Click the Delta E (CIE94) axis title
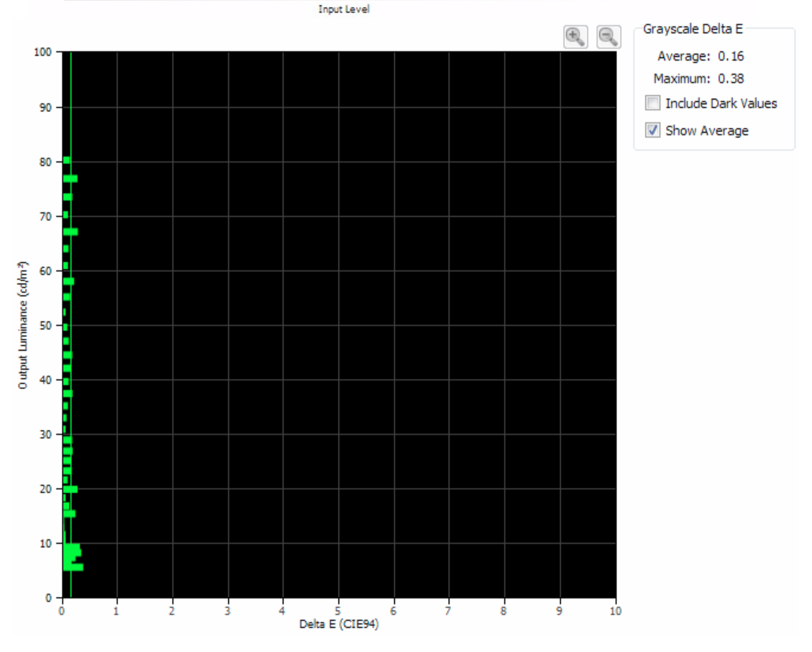The image size is (812, 652). tap(338, 624)
